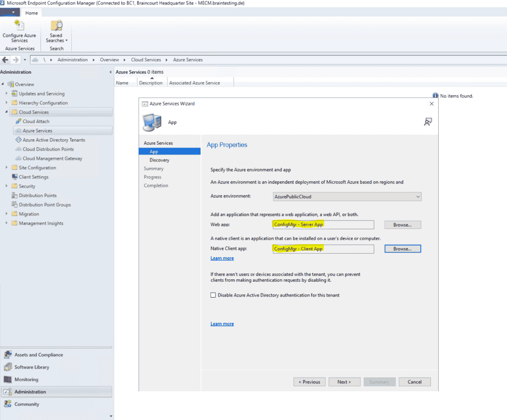The height and width of the screenshot is (420, 507).
Task: Switch to the Home ribbon tab
Action: point(31,12)
